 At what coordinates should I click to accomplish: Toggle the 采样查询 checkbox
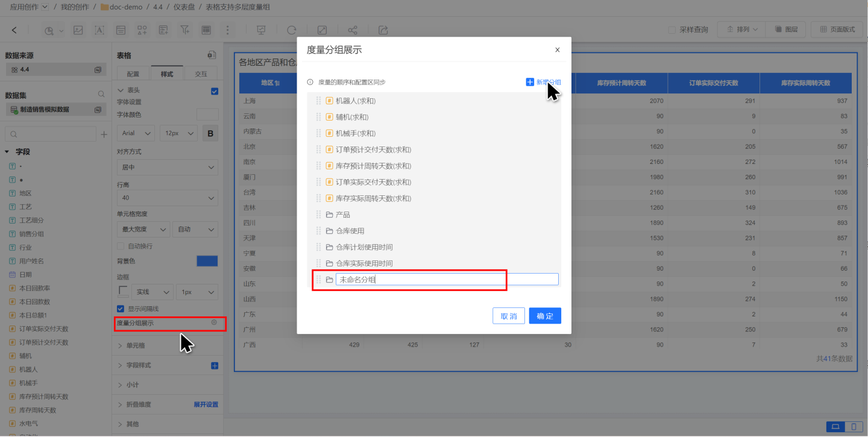click(x=672, y=30)
